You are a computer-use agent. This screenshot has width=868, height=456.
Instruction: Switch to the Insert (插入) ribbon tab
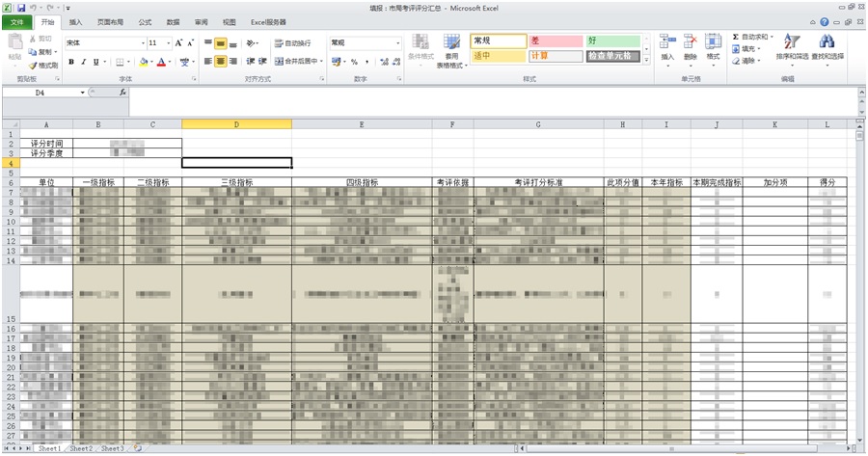point(76,21)
